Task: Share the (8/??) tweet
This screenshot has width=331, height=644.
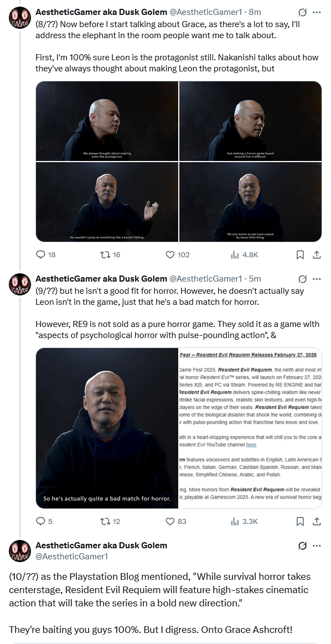Action: pos(317,255)
